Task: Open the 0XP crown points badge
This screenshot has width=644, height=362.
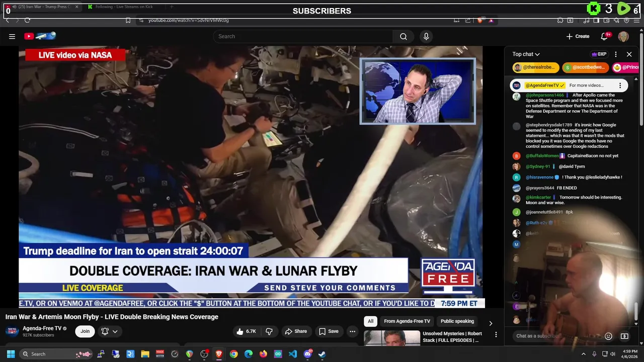Action: [599, 54]
